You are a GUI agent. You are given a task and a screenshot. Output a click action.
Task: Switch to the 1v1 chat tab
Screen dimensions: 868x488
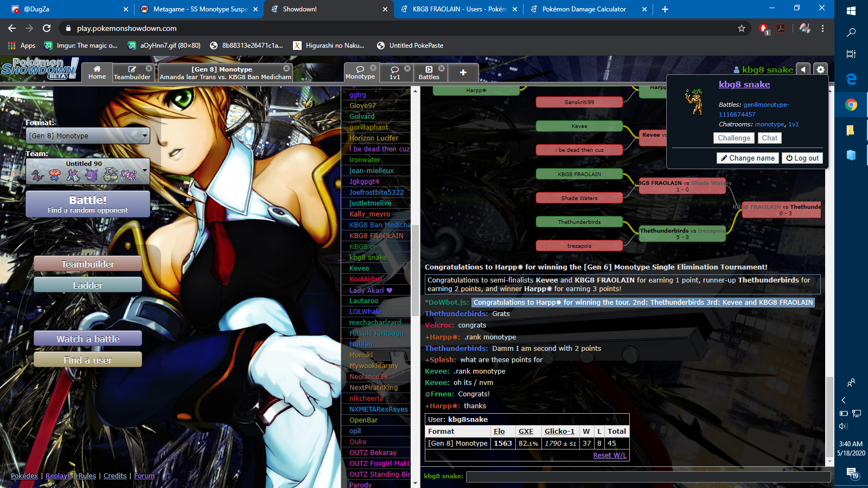(395, 73)
